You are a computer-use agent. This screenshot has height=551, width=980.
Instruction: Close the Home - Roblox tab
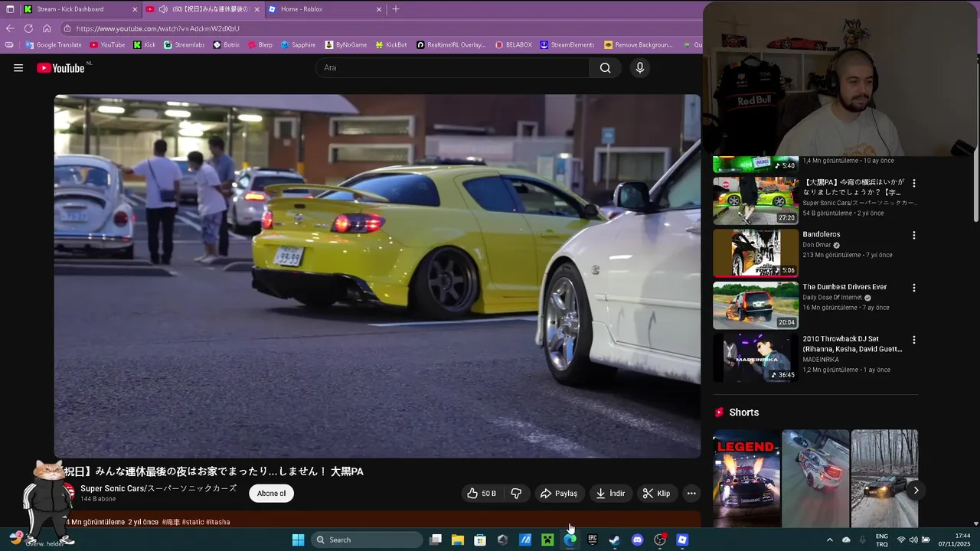pos(378,9)
